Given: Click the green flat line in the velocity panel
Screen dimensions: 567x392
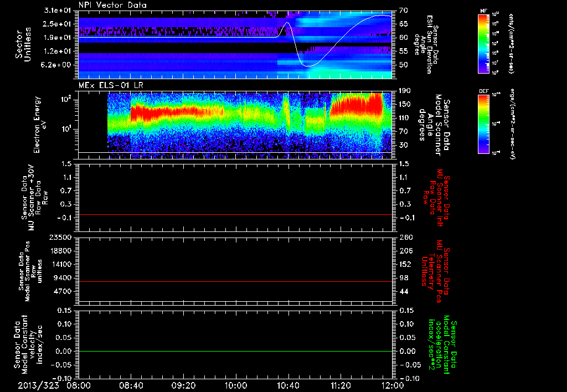Looking at the screenshot, I should pos(235,351).
